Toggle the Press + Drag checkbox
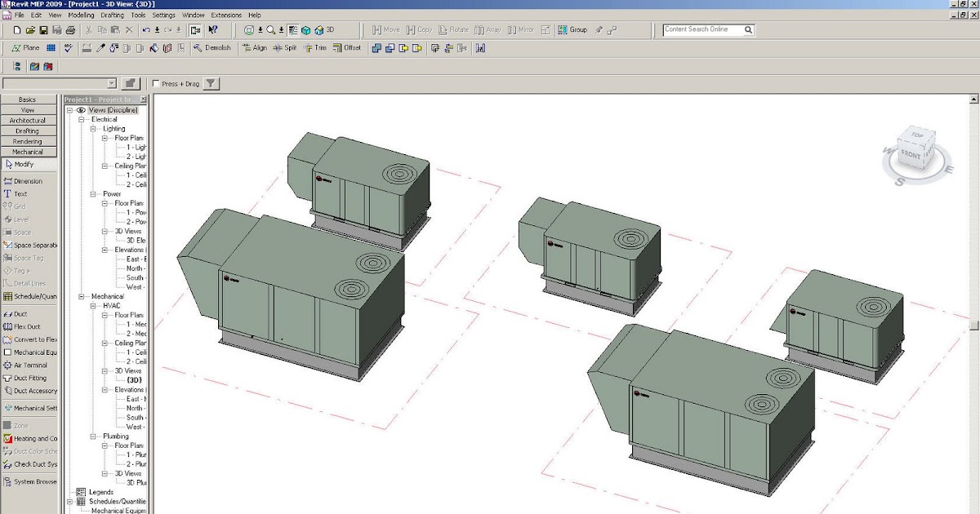Viewport: 980px width, 514px height. point(157,84)
